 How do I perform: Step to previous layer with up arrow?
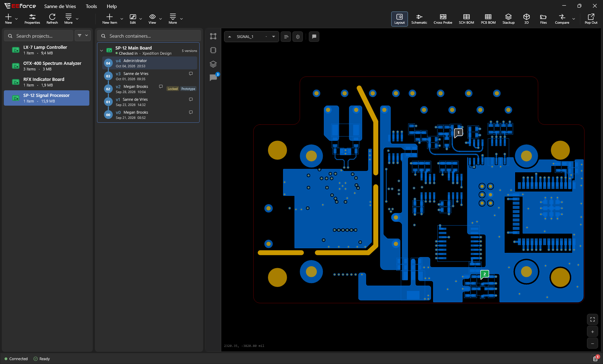point(230,37)
